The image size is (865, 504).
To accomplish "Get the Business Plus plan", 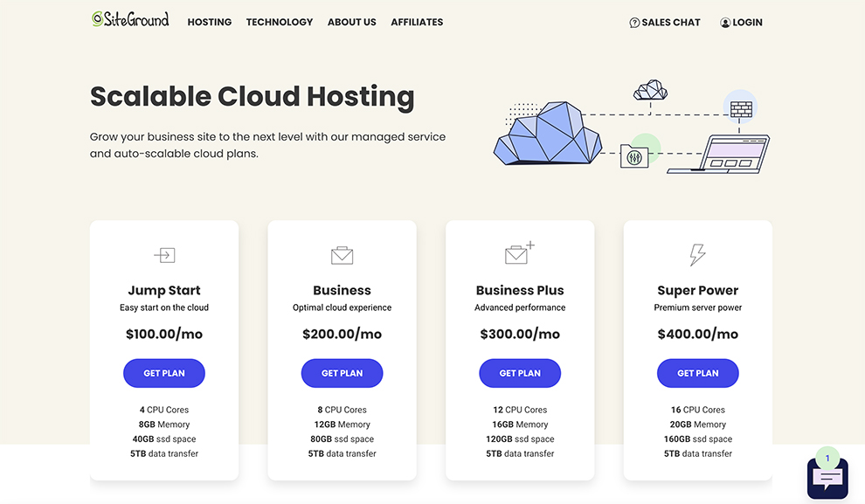I will coord(520,373).
